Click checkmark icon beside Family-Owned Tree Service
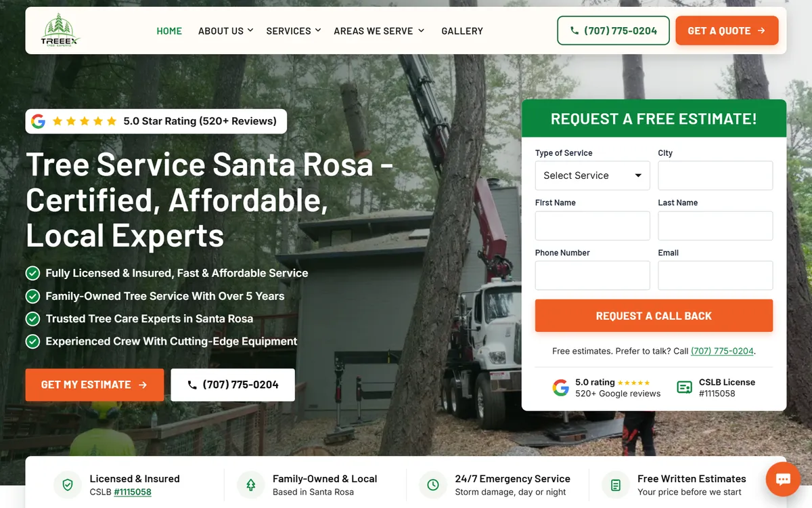Image resolution: width=812 pixels, height=508 pixels. pos(32,296)
